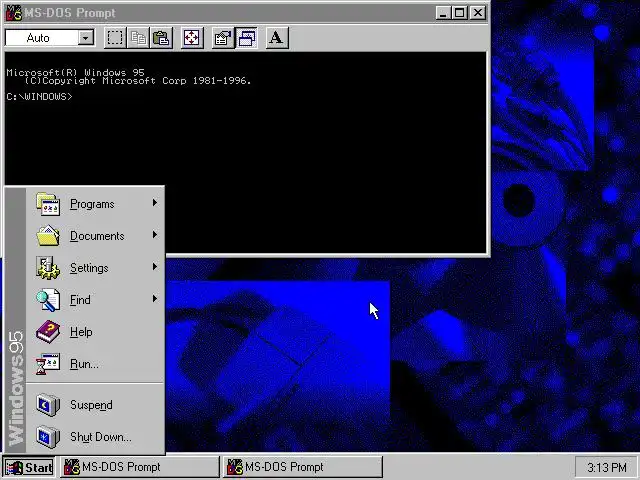Click the Find magnifier icon
The image size is (640, 480).
point(48,300)
